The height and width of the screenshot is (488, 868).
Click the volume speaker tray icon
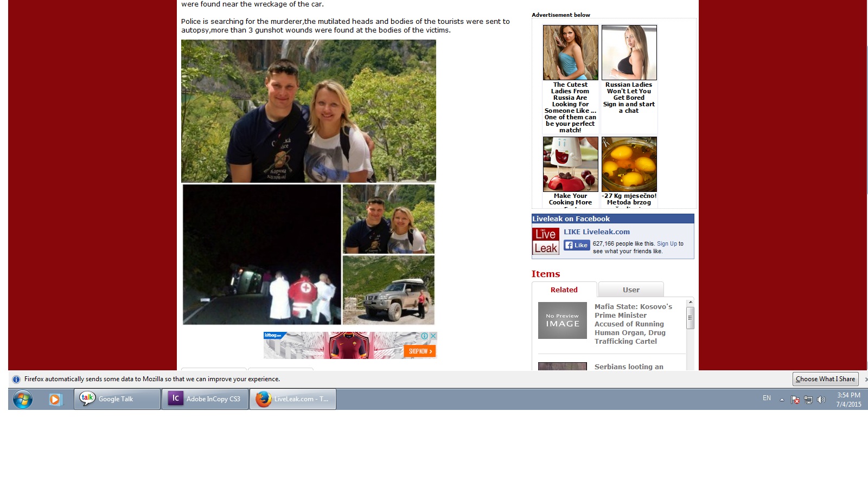821,400
